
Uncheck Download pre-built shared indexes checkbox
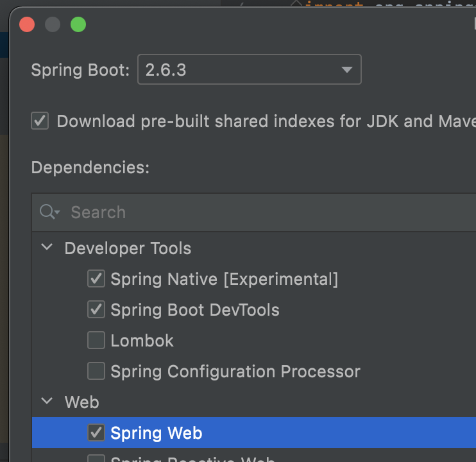(40, 121)
